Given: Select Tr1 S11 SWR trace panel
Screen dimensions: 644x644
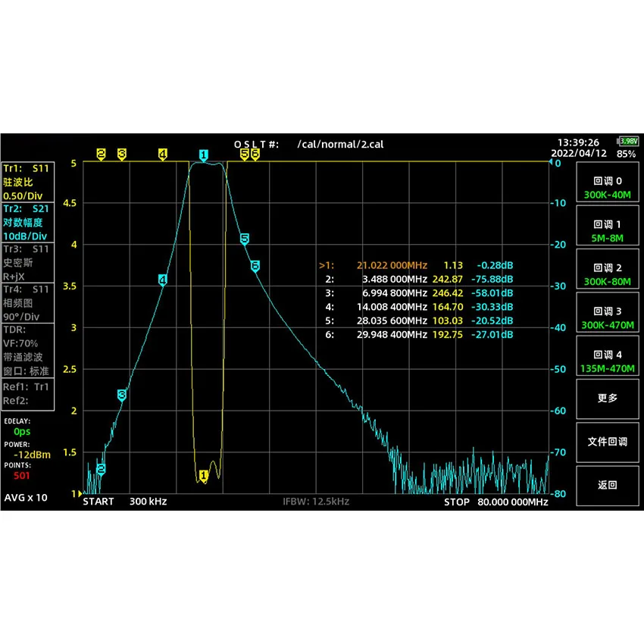Looking at the screenshot, I should [x=28, y=182].
